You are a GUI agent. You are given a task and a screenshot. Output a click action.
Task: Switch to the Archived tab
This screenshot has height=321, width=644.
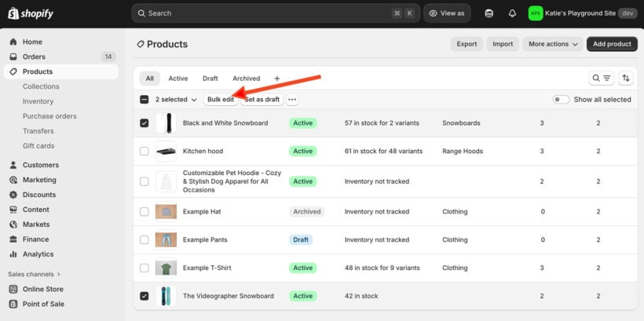click(246, 78)
